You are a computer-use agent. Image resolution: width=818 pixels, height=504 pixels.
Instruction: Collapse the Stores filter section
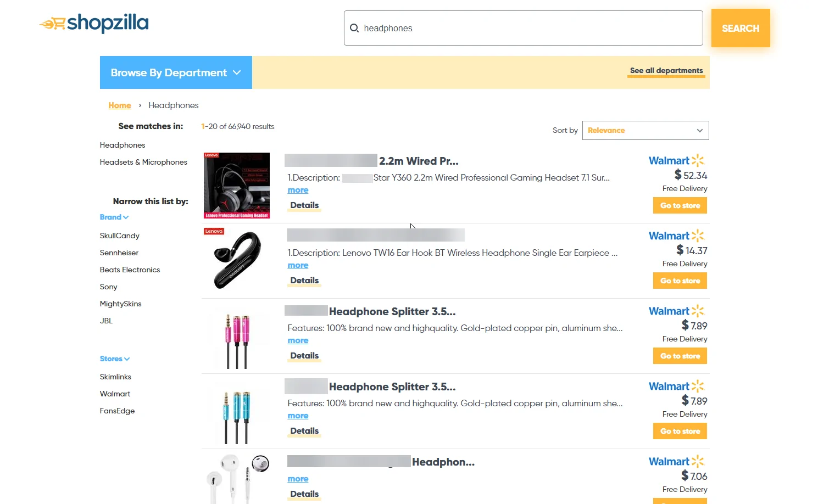[115, 359]
